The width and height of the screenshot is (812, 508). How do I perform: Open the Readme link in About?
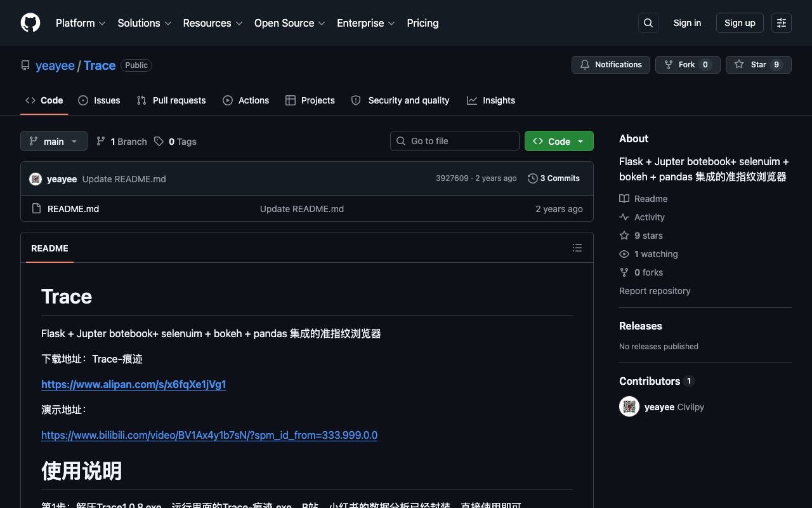pyautogui.click(x=643, y=199)
